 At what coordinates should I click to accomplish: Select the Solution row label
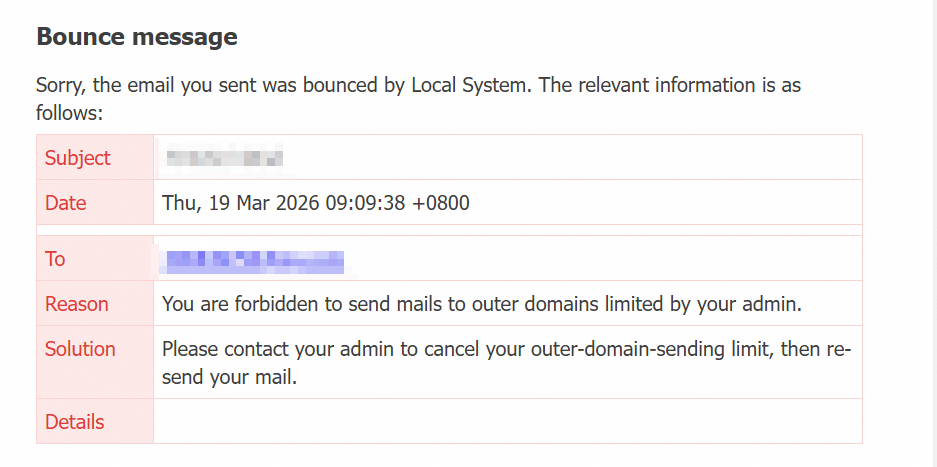(x=80, y=349)
